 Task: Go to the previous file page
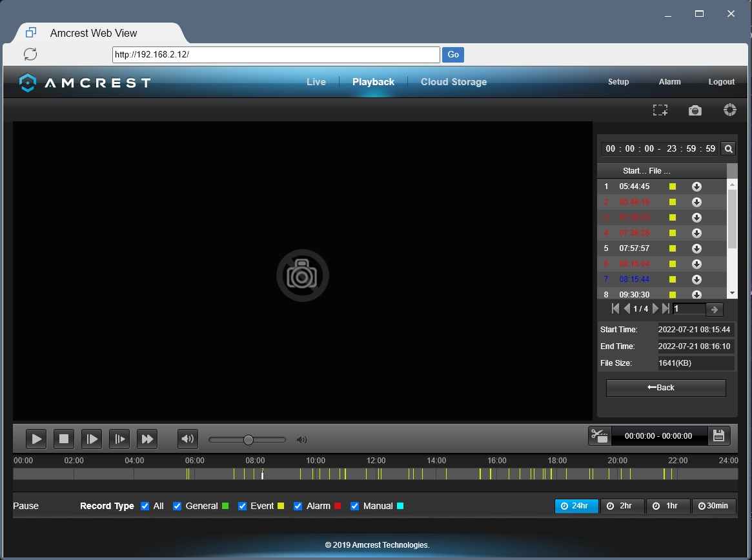pos(627,309)
